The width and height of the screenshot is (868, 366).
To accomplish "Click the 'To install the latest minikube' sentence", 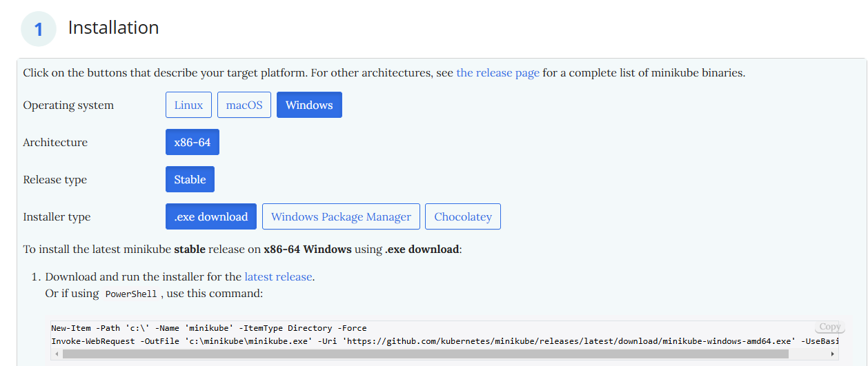I will 242,249.
